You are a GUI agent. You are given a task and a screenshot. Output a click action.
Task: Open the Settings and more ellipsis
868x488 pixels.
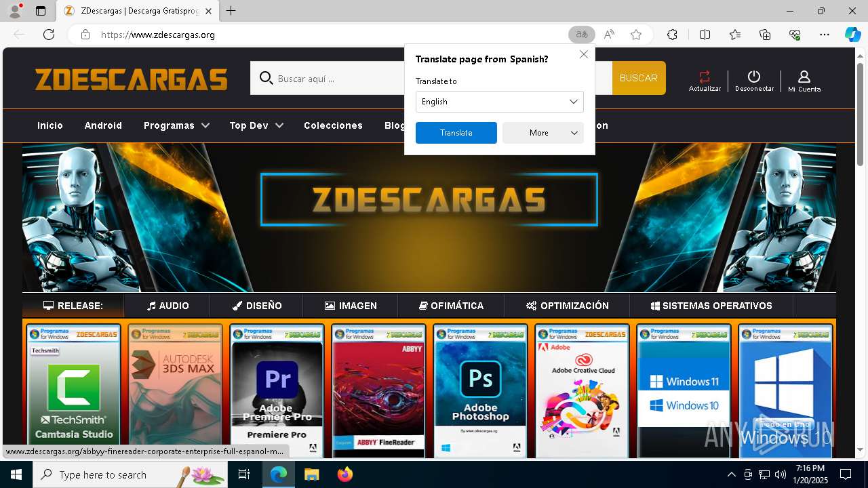(825, 35)
